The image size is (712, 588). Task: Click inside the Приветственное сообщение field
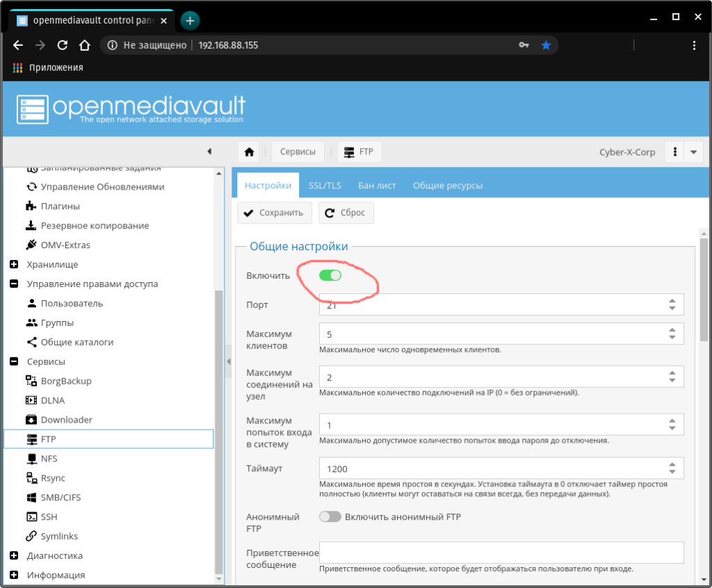point(501,553)
